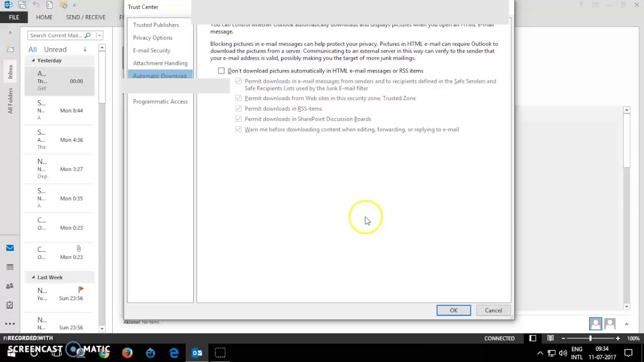Switch to the SEND / RECEIVE tab
This screenshot has width=644, height=362.
click(x=86, y=17)
